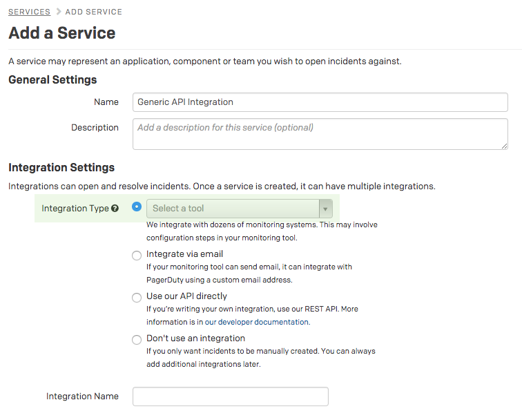Focus the Name field containing Generic API Integration
The image size is (522, 420).
pyautogui.click(x=320, y=102)
